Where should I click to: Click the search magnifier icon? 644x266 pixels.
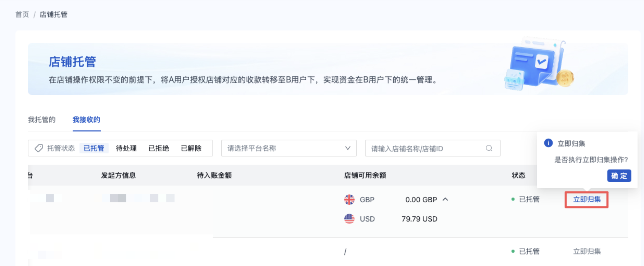(489, 148)
